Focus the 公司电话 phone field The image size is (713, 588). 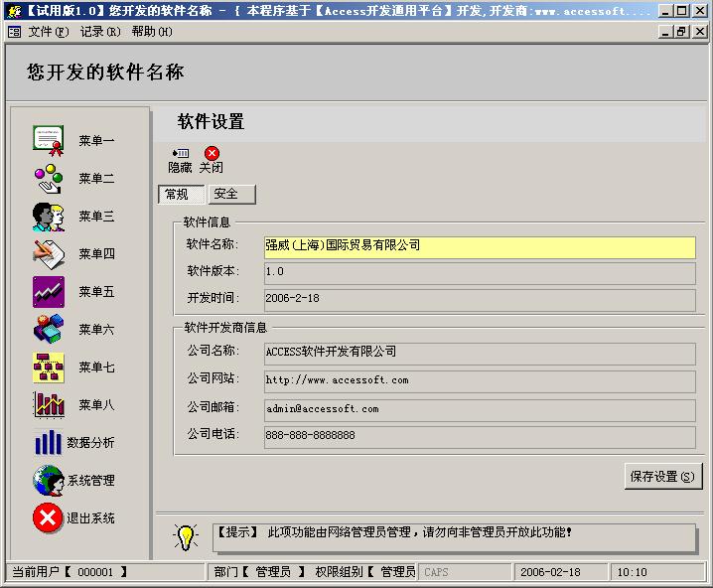pos(480,437)
